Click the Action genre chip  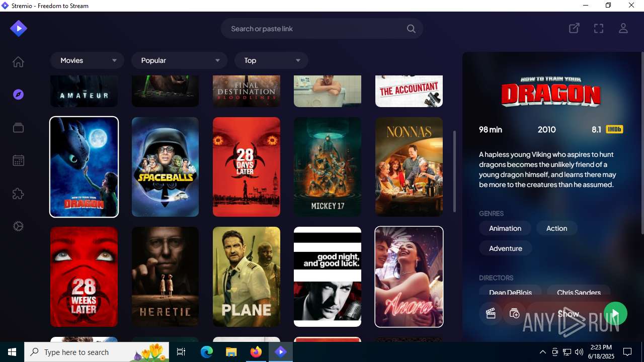[x=556, y=228]
